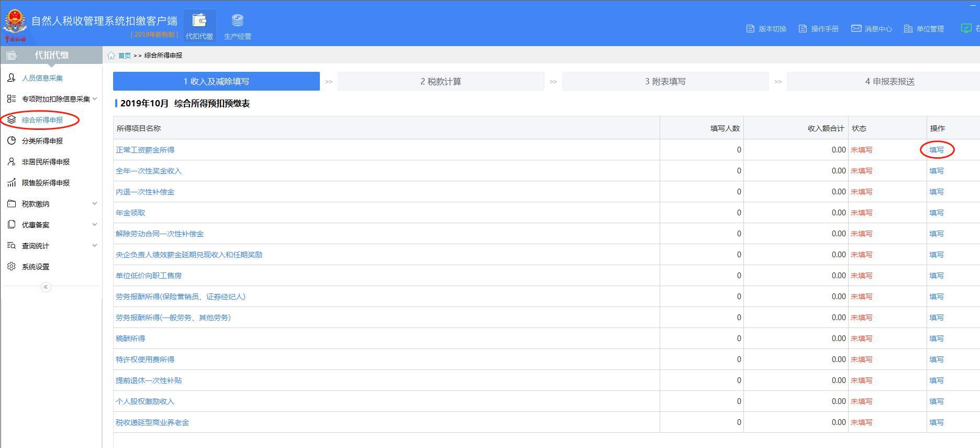Open the 代扣代缴 wallet icon module
980x448 pixels.
point(199,21)
